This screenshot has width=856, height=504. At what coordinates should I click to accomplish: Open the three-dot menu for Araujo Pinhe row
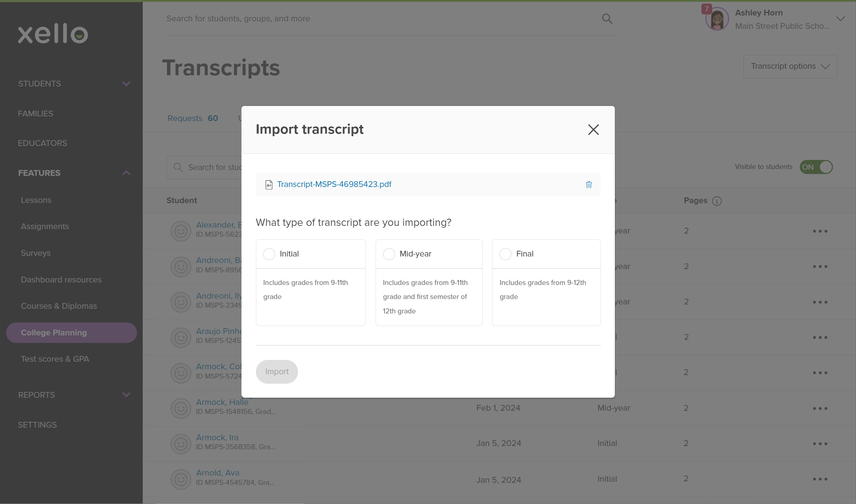(x=820, y=337)
